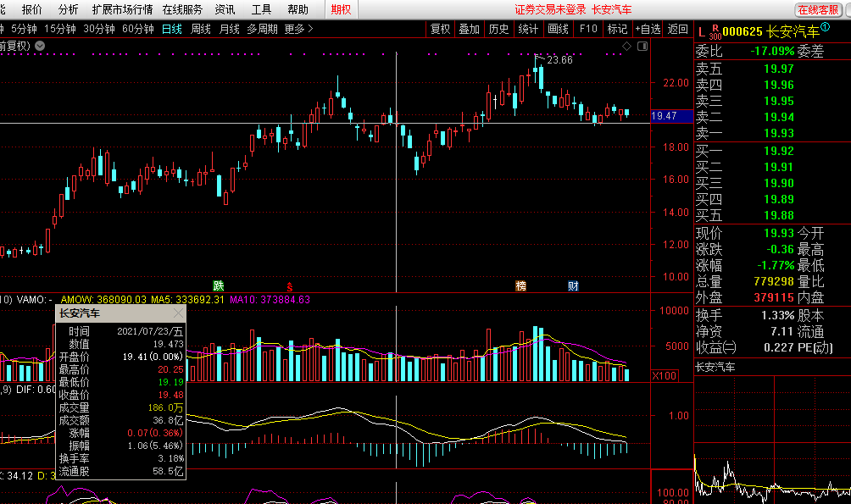Select the 期权 tab in menu bar

(x=341, y=9)
